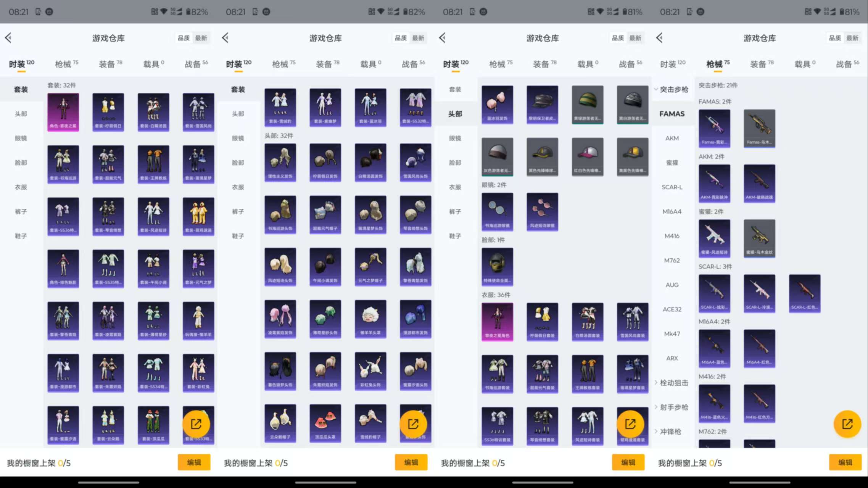Tap back arrow to exit 游戏仓库

tap(8, 38)
